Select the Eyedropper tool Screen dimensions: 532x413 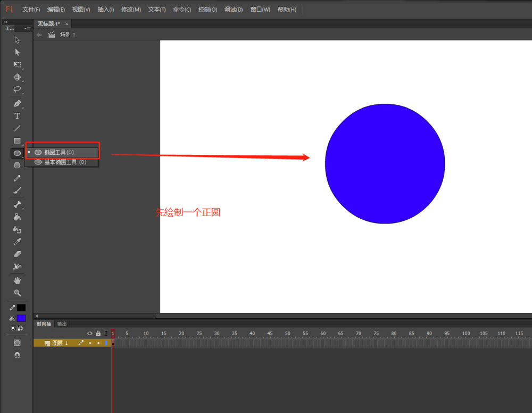pyautogui.click(x=17, y=242)
